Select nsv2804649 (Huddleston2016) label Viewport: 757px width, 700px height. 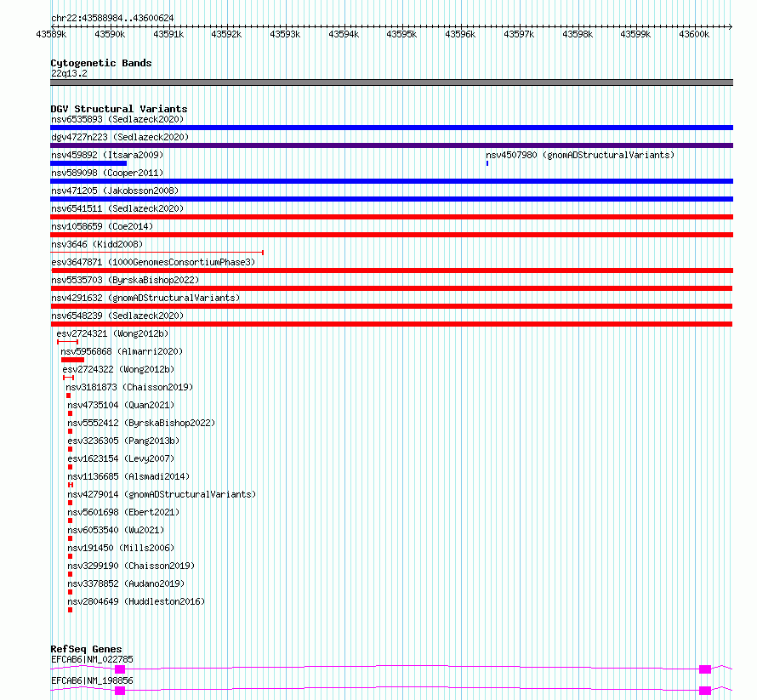136,601
